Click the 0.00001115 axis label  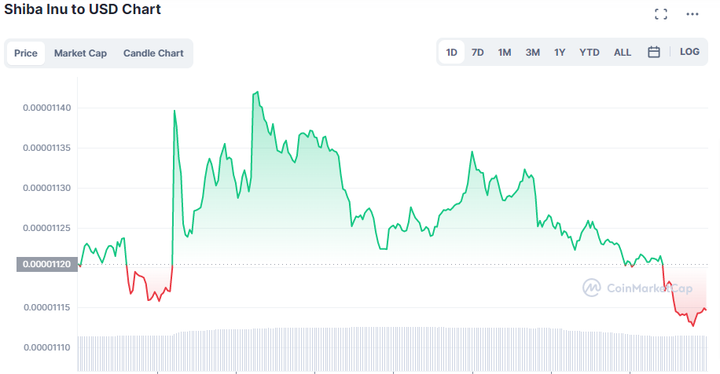coord(47,307)
